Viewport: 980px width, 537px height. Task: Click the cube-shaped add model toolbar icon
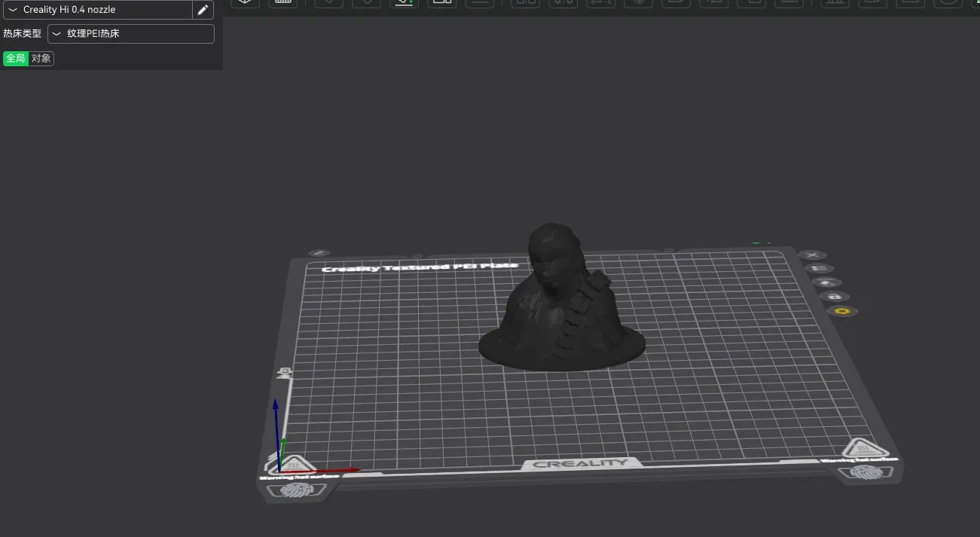click(245, 2)
